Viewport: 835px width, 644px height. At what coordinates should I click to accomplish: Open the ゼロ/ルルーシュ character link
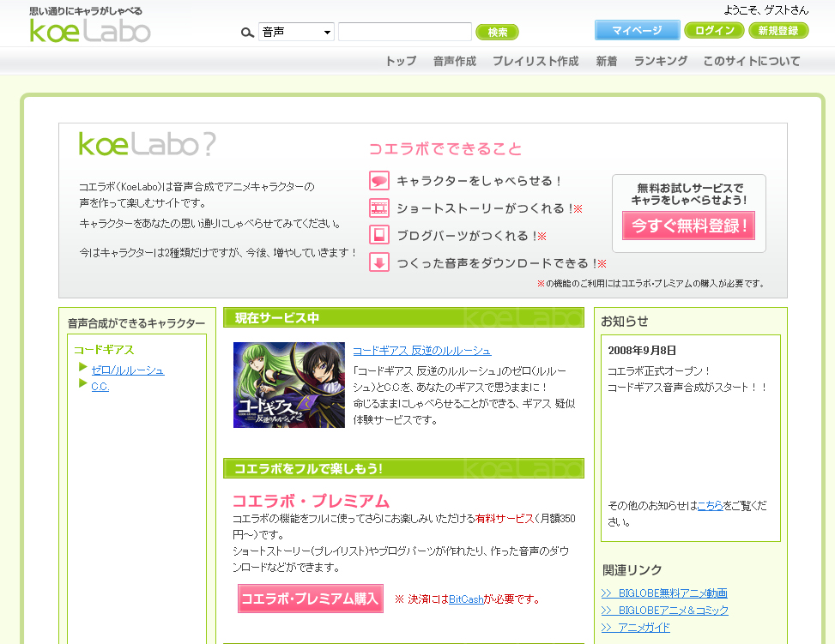tap(128, 370)
